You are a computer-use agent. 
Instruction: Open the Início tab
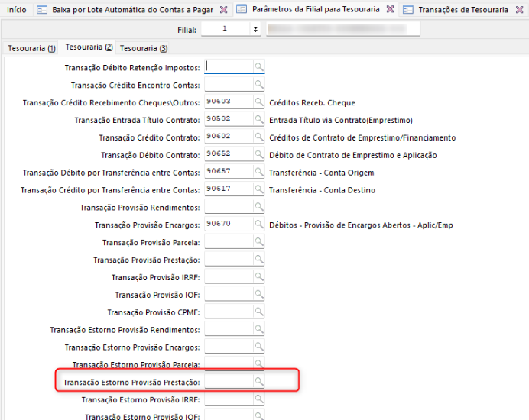16,10
